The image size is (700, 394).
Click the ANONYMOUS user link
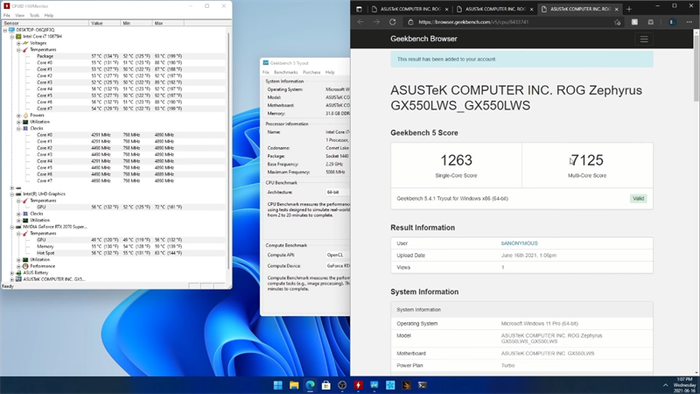tap(519, 243)
